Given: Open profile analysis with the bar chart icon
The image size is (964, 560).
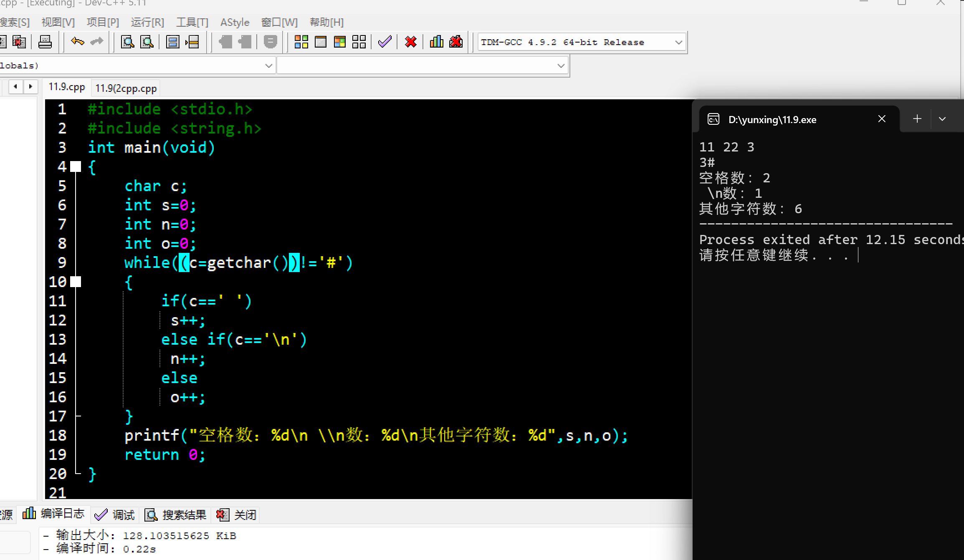Looking at the screenshot, I should [436, 41].
